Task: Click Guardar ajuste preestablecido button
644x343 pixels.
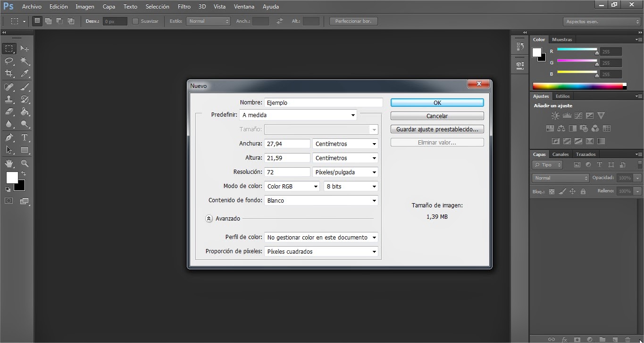Action: coord(437,129)
